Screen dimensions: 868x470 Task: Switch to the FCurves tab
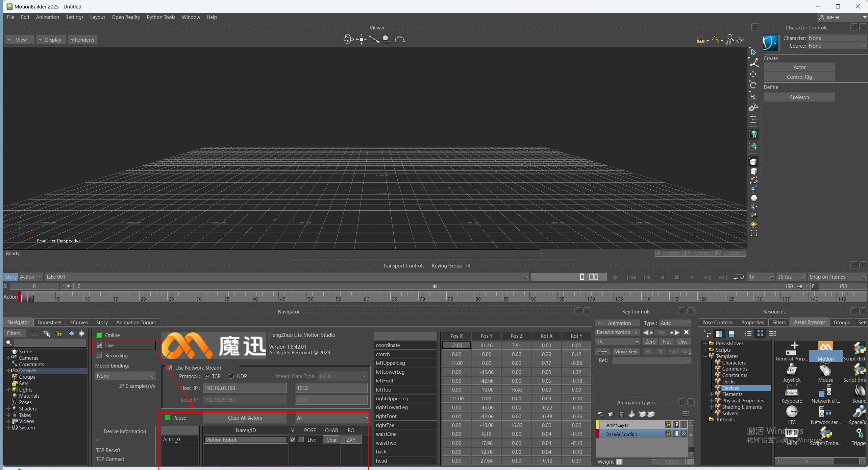79,323
